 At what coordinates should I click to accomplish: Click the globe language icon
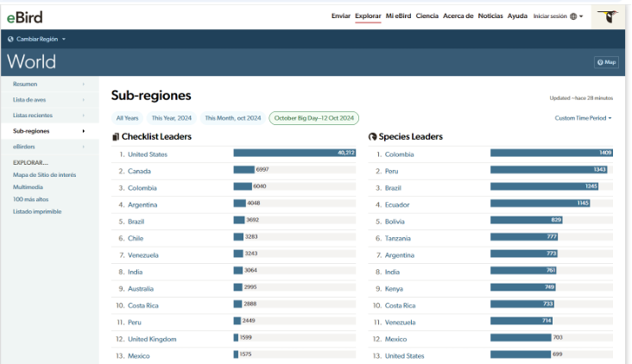click(x=573, y=16)
